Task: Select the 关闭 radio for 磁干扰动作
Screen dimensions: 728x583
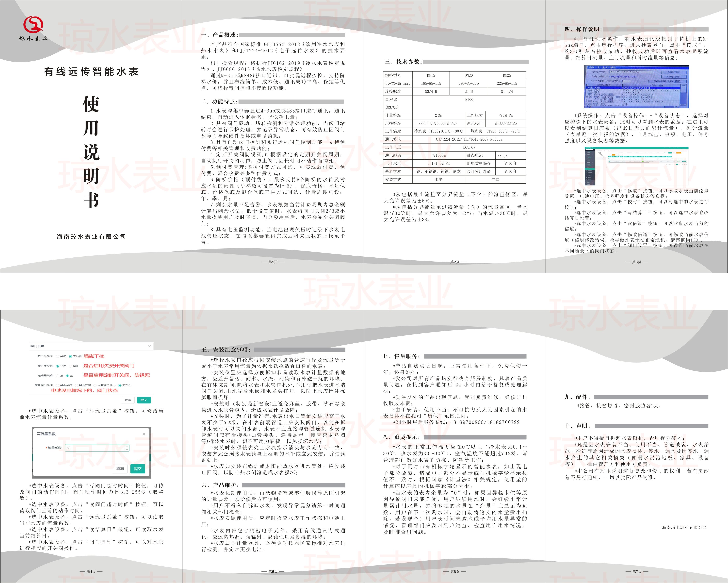Action: coord(58,357)
